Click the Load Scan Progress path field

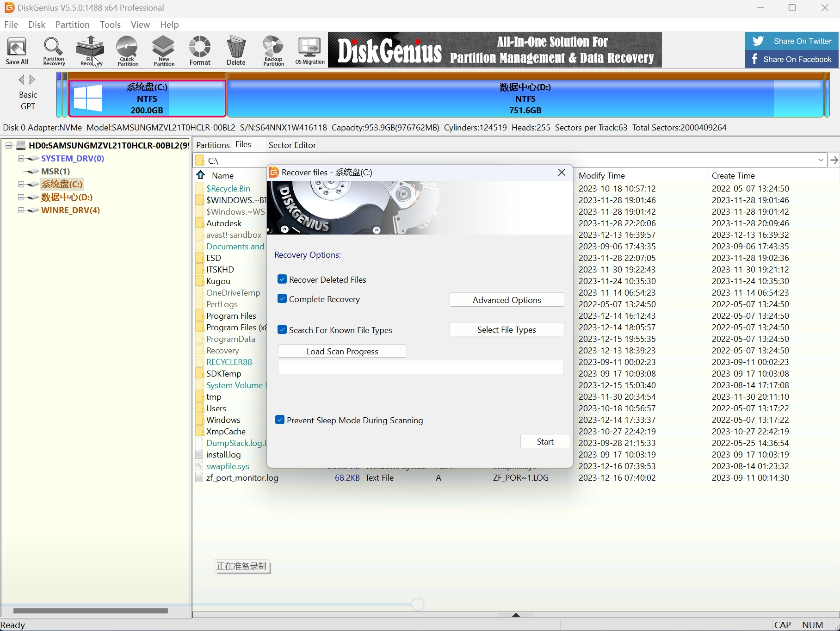tap(420, 367)
